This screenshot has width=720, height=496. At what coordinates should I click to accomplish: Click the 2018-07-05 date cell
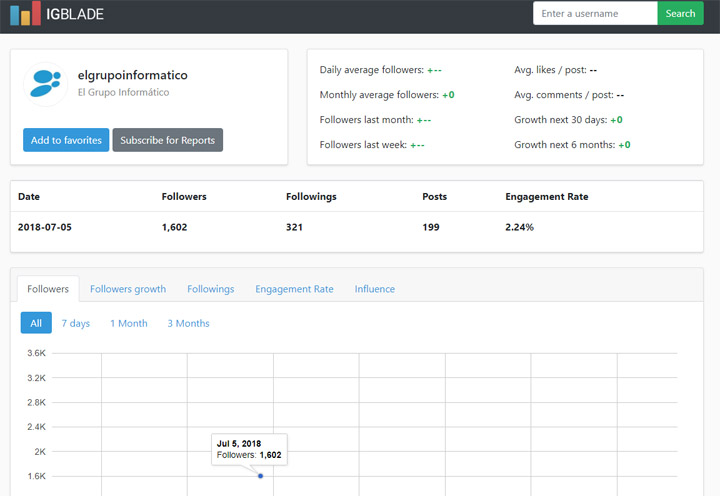45,227
